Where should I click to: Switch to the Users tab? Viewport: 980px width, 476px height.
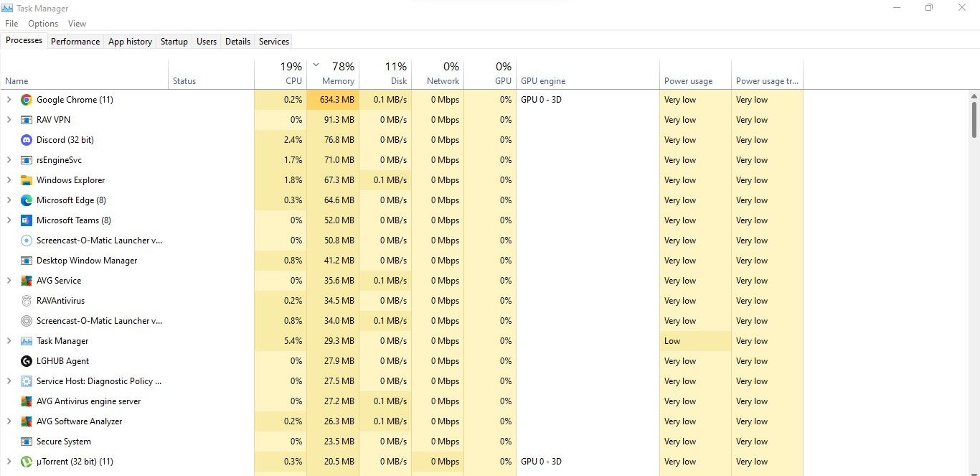pos(207,42)
